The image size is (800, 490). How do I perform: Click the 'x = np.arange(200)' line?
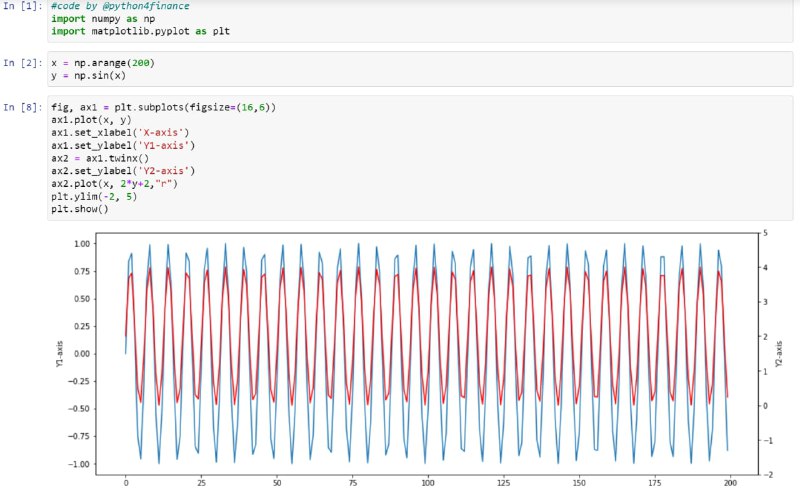(103, 63)
